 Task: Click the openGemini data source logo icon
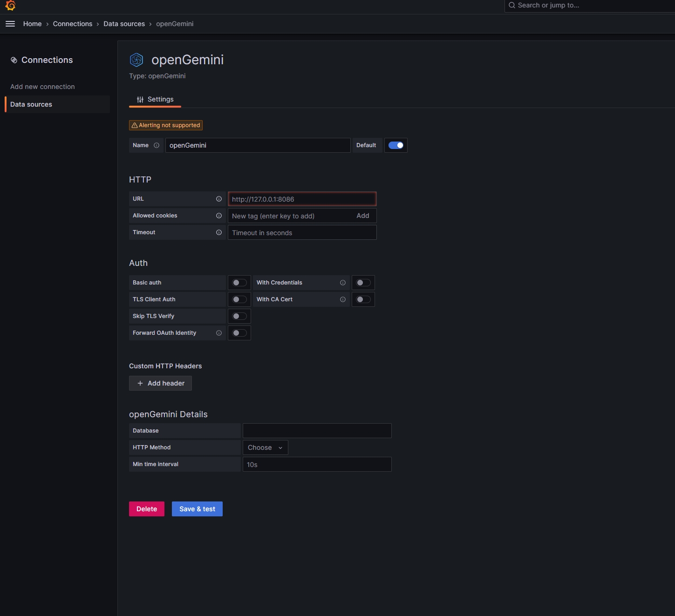[136, 60]
